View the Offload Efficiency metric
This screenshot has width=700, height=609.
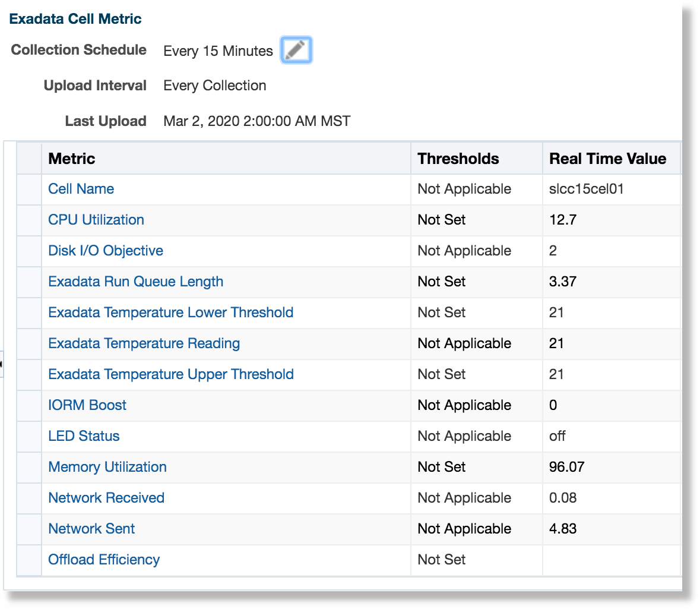tap(103, 560)
